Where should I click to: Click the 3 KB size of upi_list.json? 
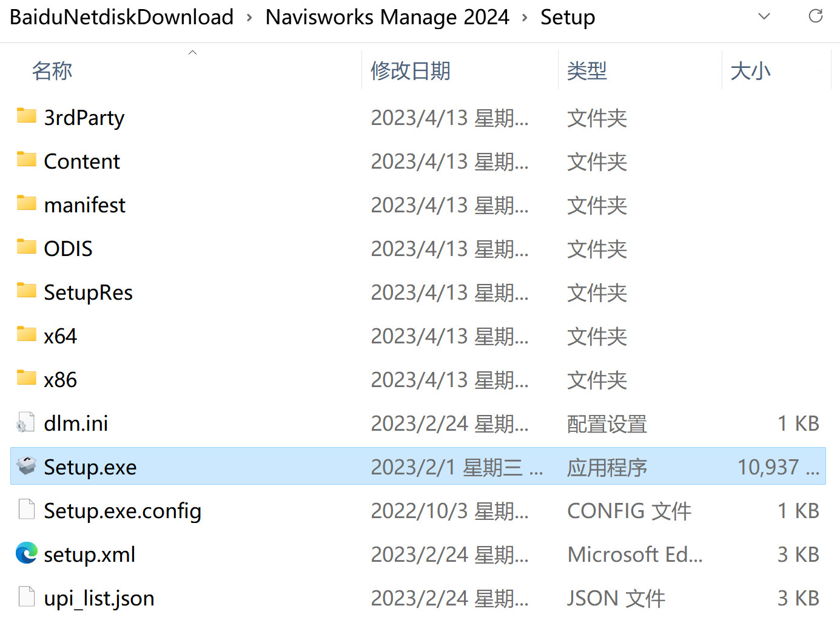[x=799, y=598]
